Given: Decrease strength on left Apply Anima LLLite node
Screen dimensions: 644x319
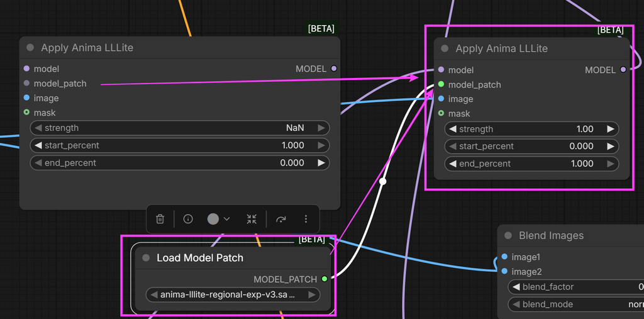Looking at the screenshot, I should pos(38,128).
